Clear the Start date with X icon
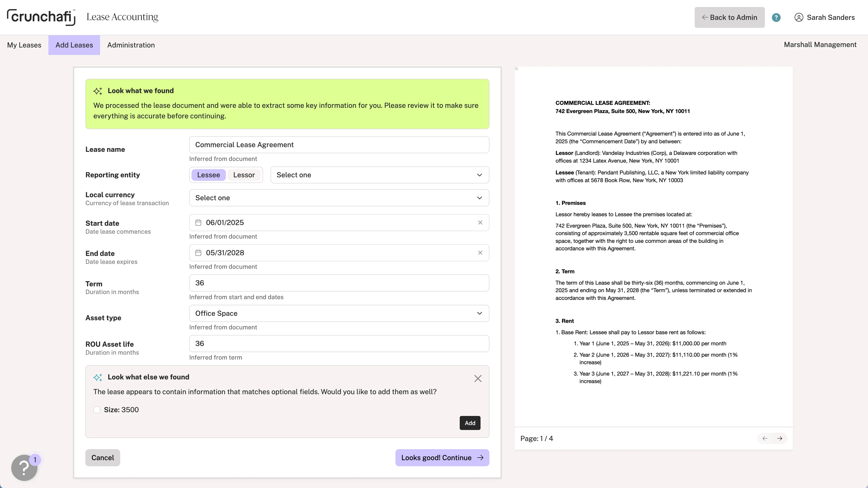 point(480,222)
